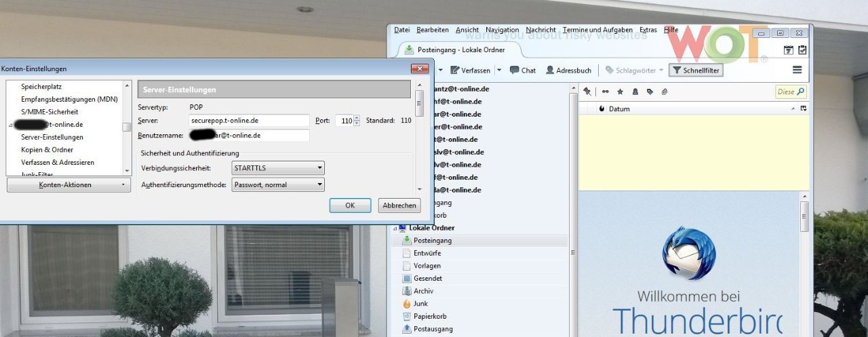Click OK in Konten-Einstellungen dialog
The height and width of the screenshot is (337, 868).
[350, 205]
